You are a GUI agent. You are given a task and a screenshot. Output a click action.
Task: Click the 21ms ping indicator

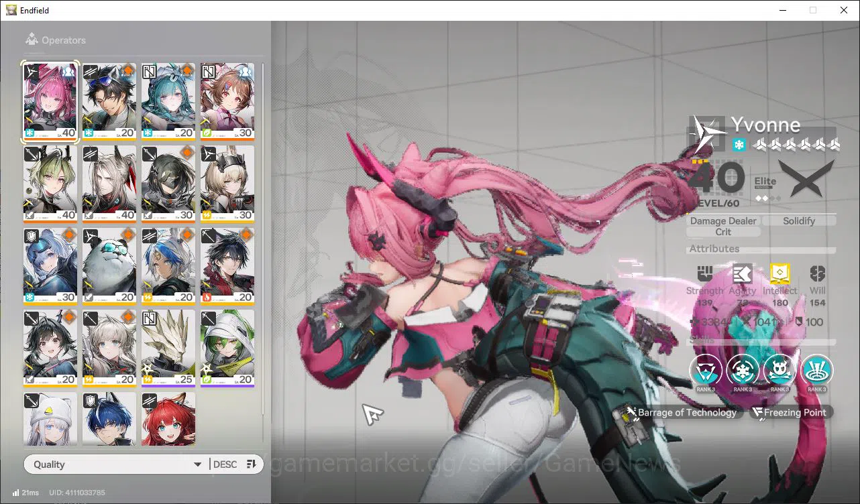click(25, 493)
